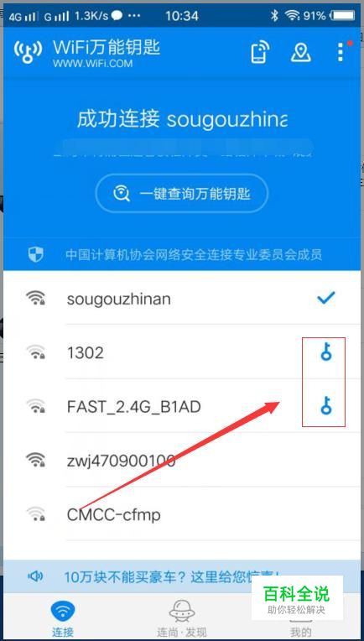Open the WiFi map location icon
This screenshot has width=364, height=641.
coord(301,52)
